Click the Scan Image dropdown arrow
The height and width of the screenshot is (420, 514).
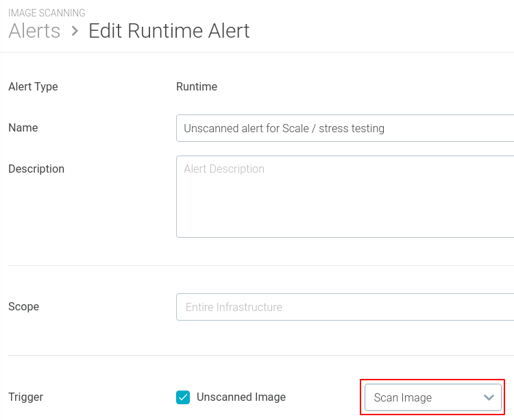click(x=489, y=397)
